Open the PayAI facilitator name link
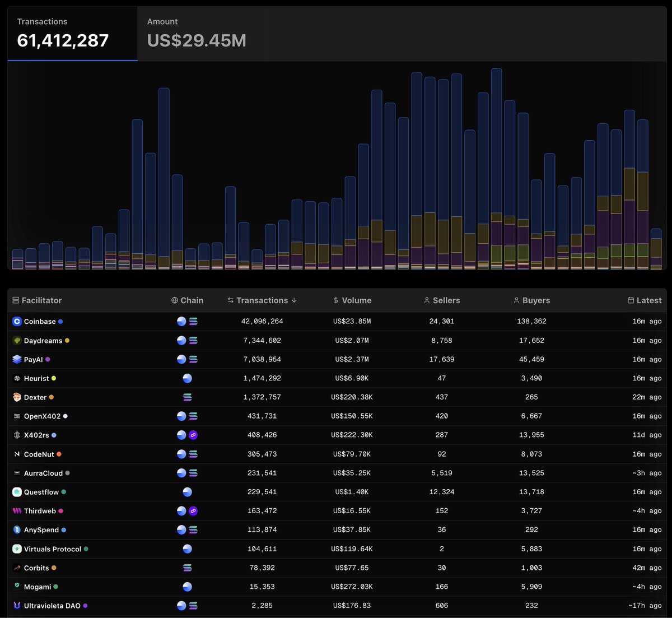The image size is (672, 618). [33, 360]
